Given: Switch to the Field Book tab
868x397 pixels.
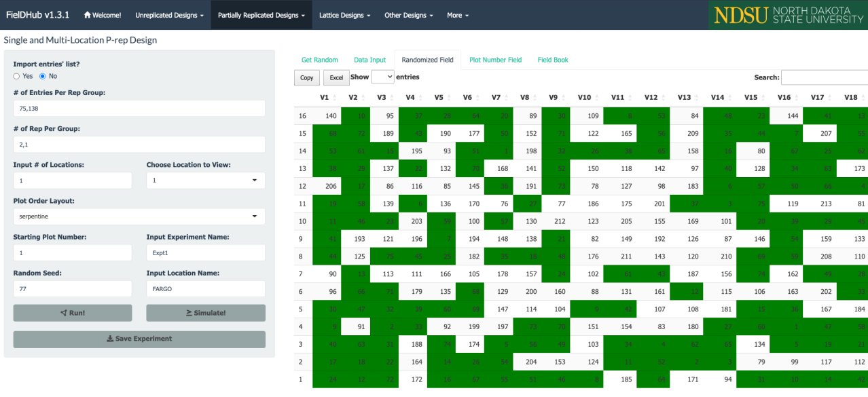Looking at the screenshot, I should [552, 60].
